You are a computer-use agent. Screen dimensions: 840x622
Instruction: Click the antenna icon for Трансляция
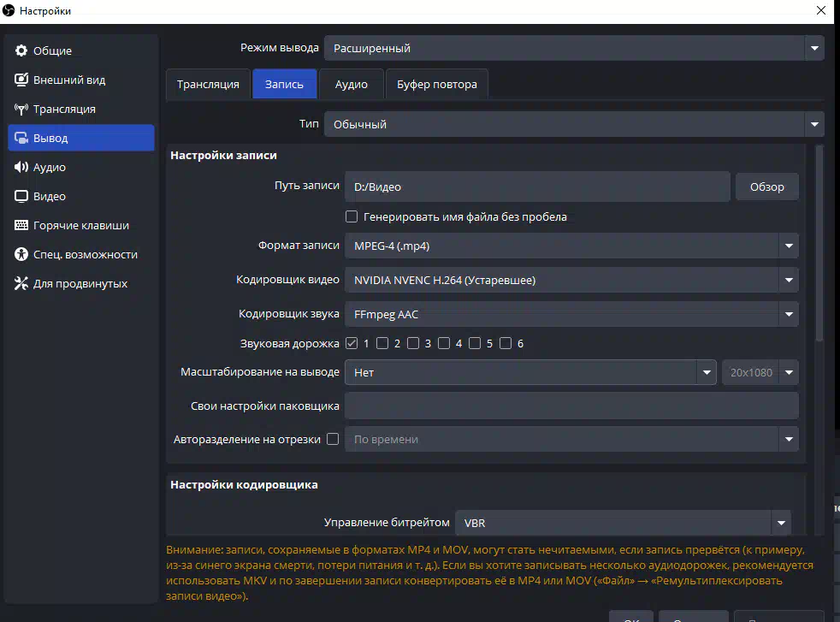(21, 110)
